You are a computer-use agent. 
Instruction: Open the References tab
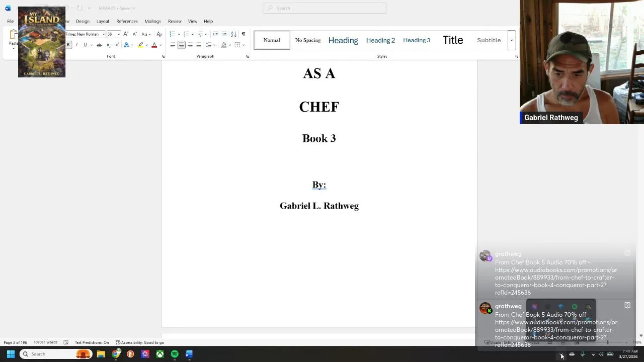point(127,21)
